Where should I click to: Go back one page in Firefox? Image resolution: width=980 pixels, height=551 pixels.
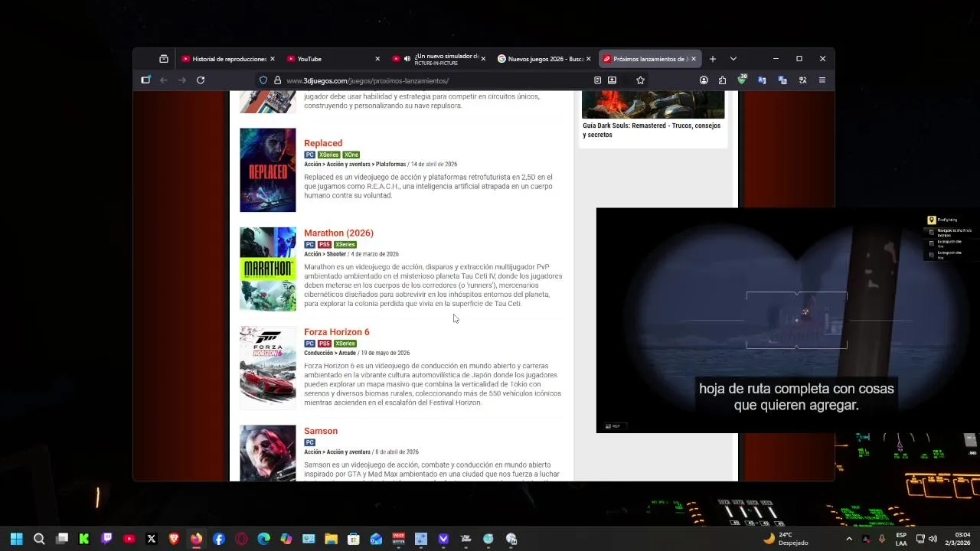click(x=164, y=80)
